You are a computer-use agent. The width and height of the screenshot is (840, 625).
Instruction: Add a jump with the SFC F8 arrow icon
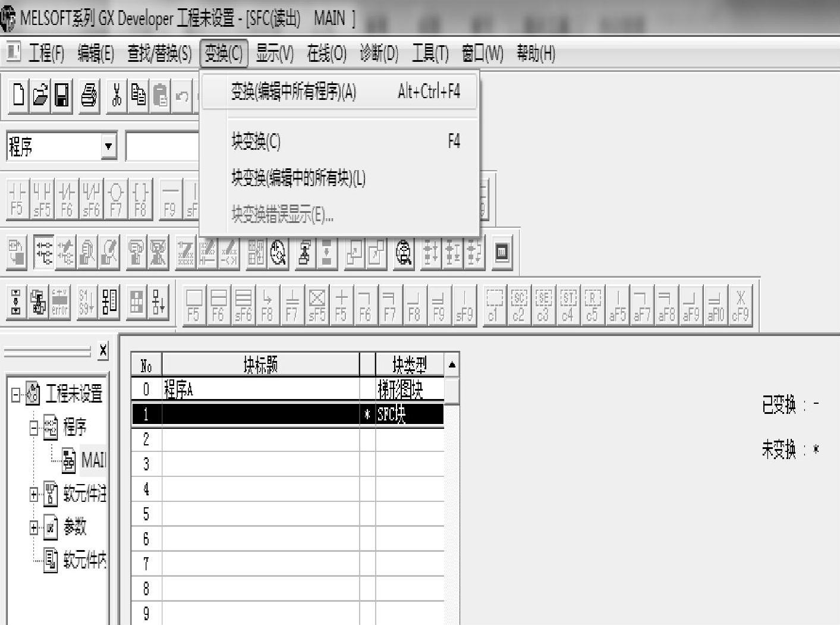(268, 305)
